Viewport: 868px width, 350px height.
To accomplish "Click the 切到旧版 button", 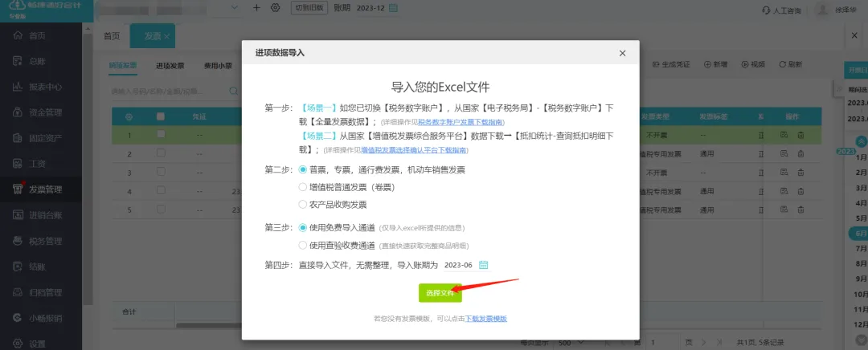I will click(x=309, y=8).
